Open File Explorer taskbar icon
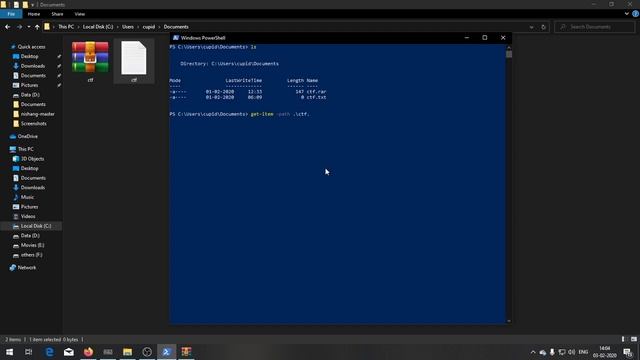This screenshot has width=640, height=360. coord(127,352)
